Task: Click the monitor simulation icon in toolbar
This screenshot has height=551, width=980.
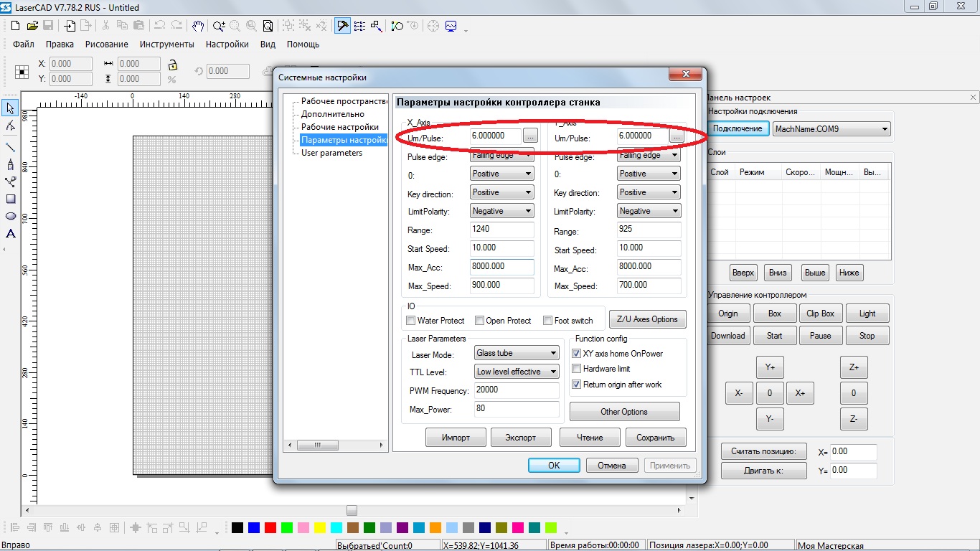Action: (x=451, y=26)
